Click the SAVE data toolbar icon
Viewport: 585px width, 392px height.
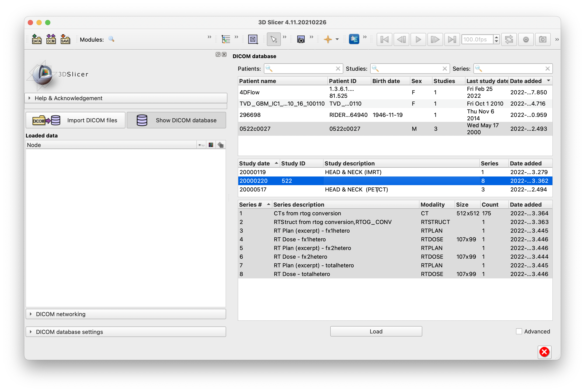pos(65,39)
